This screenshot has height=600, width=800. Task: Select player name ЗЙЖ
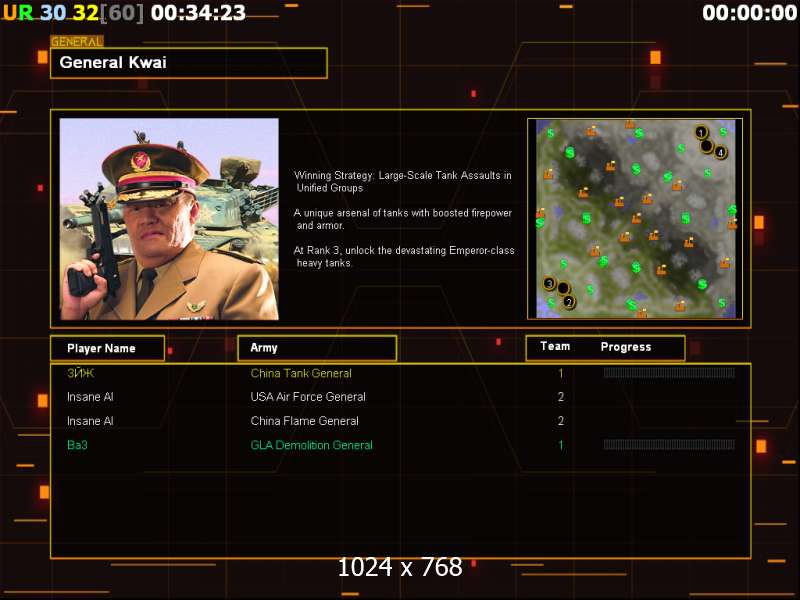coord(80,373)
